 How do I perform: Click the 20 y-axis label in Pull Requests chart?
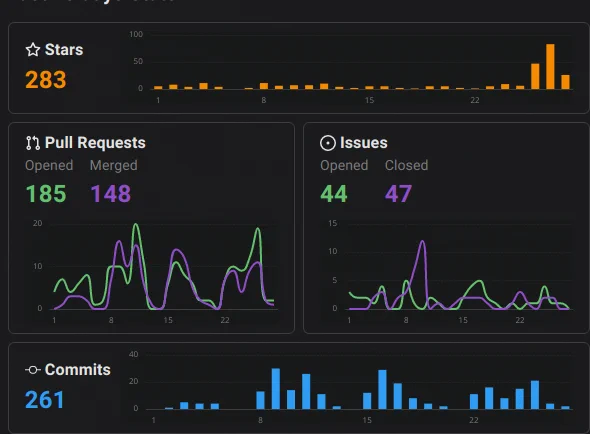coord(38,223)
